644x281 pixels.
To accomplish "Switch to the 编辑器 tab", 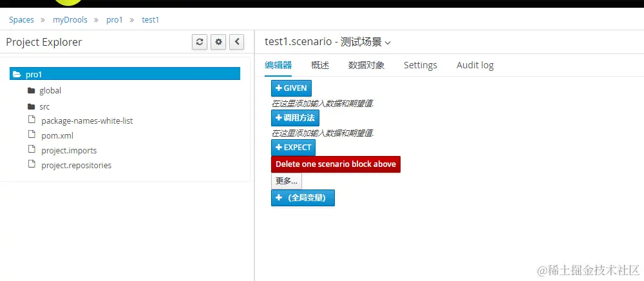I will 278,65.
